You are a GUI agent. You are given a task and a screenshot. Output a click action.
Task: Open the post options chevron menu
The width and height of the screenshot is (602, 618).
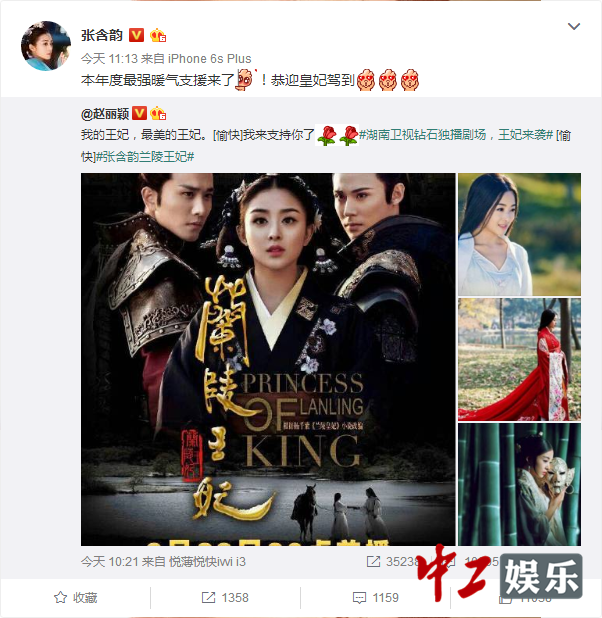tap(574, 26)
